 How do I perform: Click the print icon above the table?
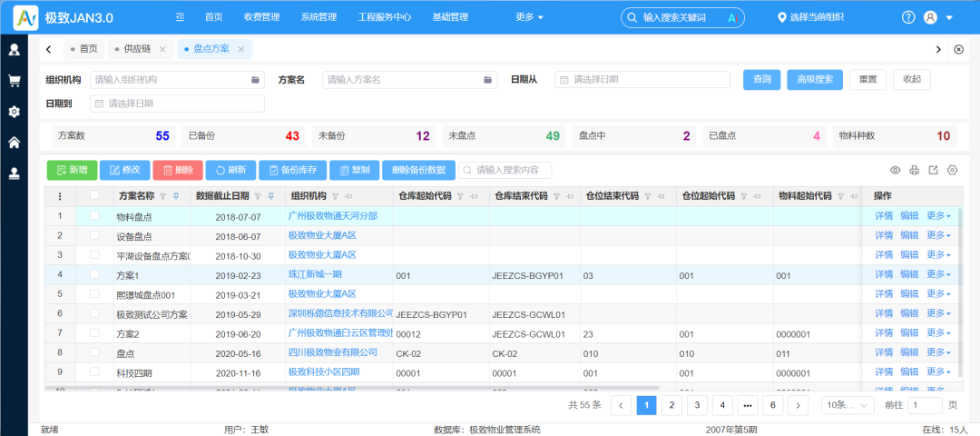(x=915, y=170)
